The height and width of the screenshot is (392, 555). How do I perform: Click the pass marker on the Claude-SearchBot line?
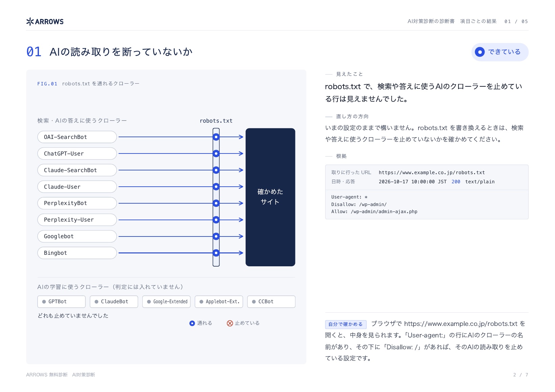tap(216, 170)
